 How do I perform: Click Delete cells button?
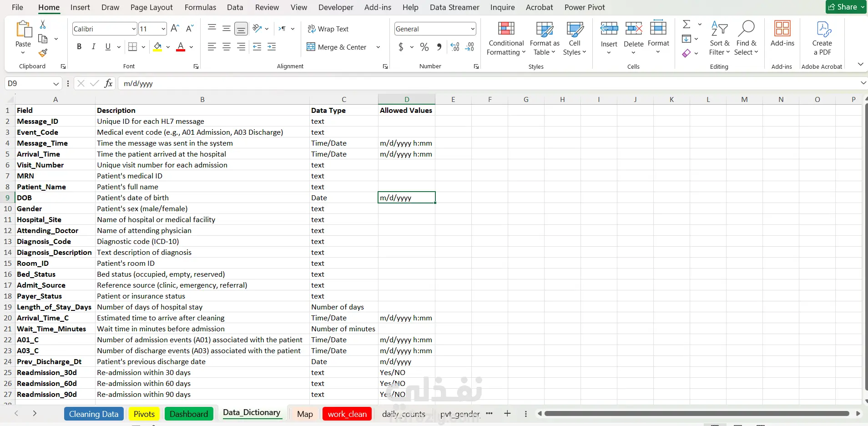(633, 38)
